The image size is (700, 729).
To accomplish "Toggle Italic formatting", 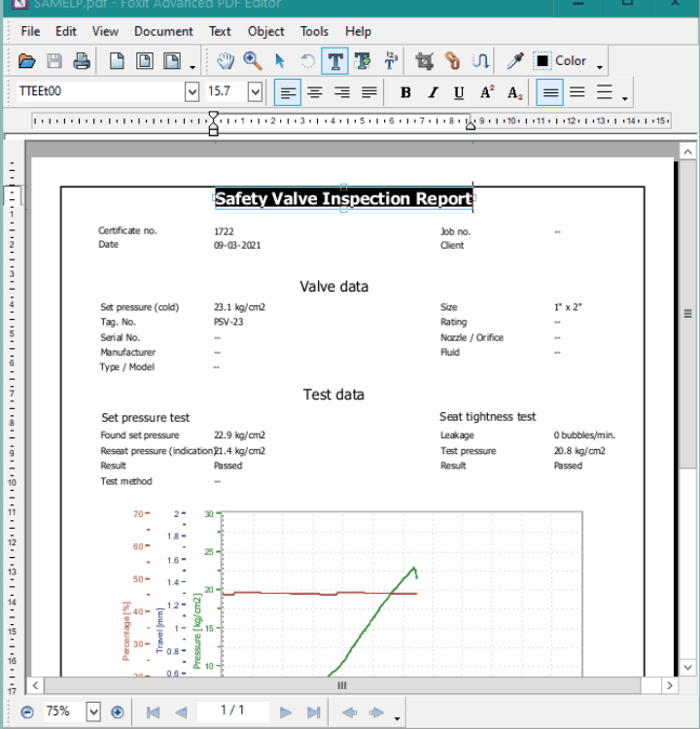I will [433, 92].
